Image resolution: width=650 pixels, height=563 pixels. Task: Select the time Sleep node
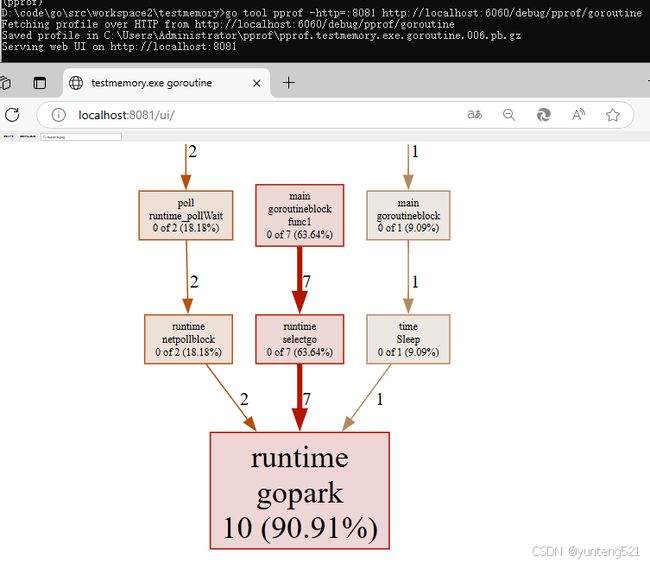[408, 339]
